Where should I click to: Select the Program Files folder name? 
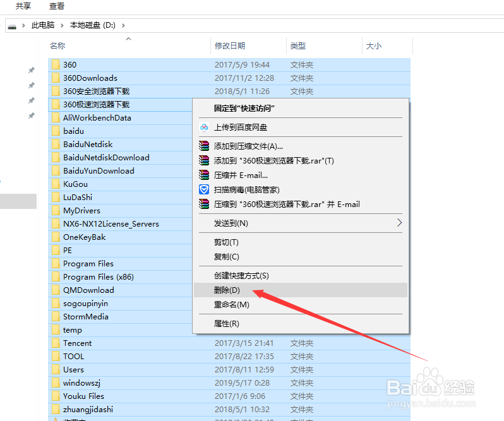88,264
